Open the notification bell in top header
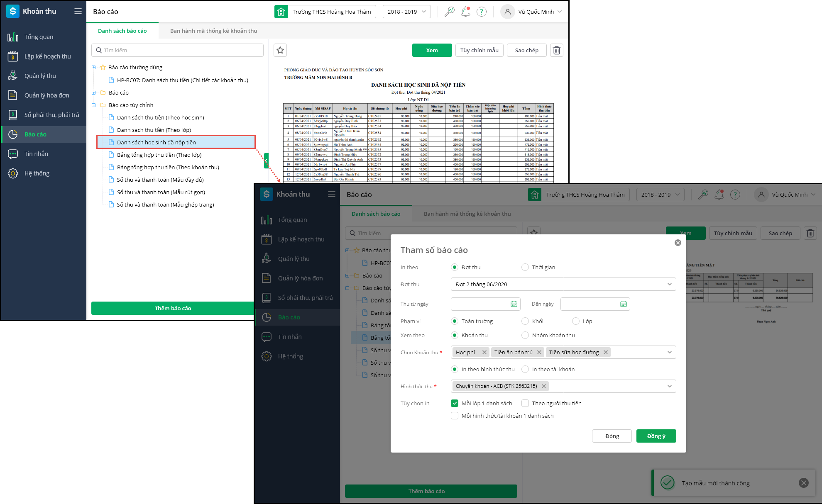This screenshot has height=504, width=822. (465, 12)
